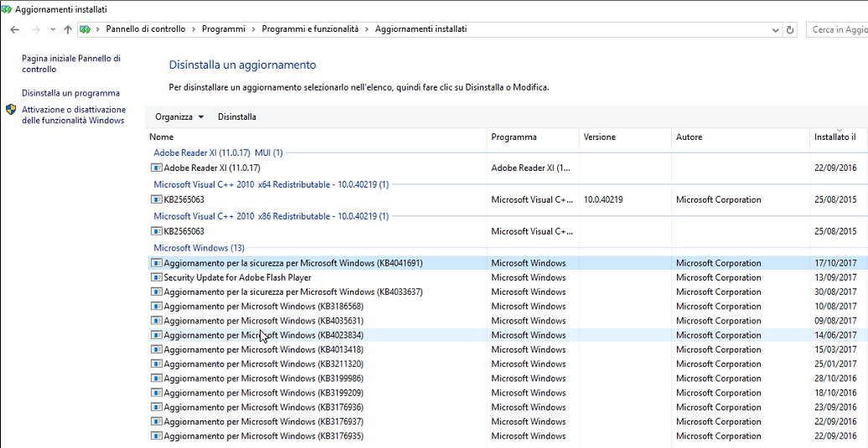
Task: Click the Disinstalla un aggiornamento heading
Action: point(242,64)
